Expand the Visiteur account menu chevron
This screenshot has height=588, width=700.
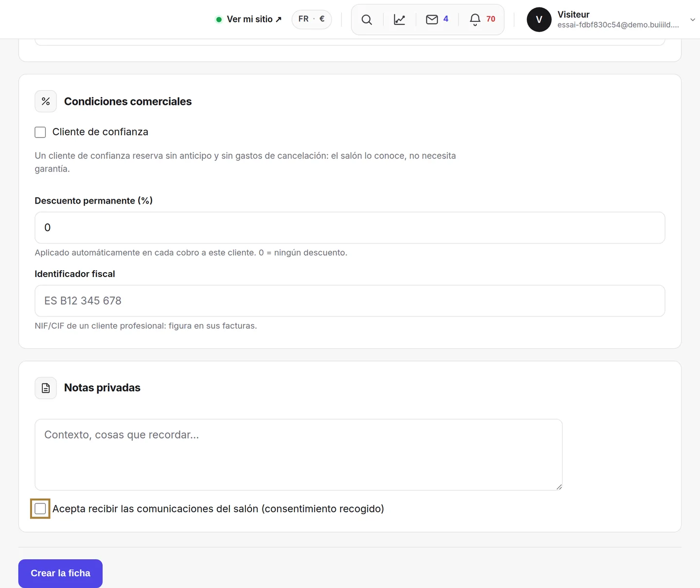693,19
